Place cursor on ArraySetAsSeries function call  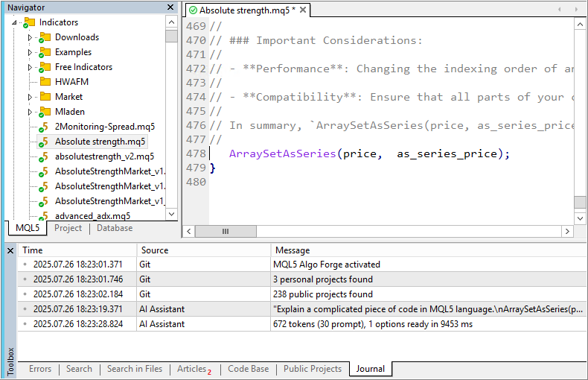coord(282,153)
